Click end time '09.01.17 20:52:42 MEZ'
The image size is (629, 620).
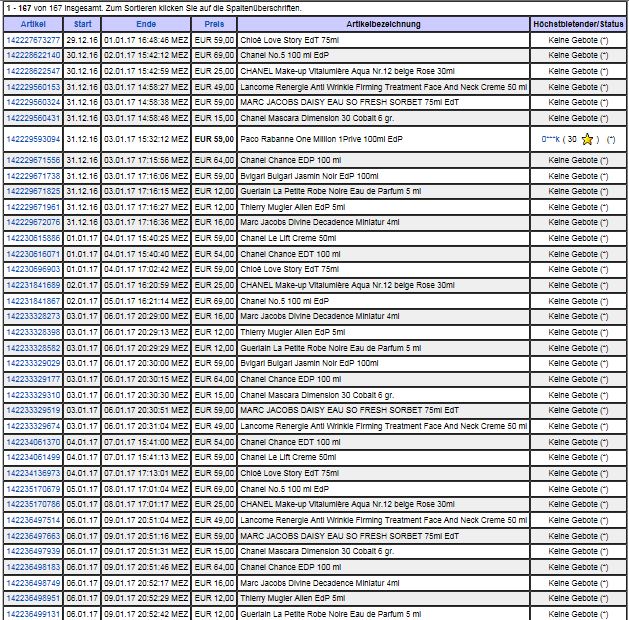[x=146, y=614]
